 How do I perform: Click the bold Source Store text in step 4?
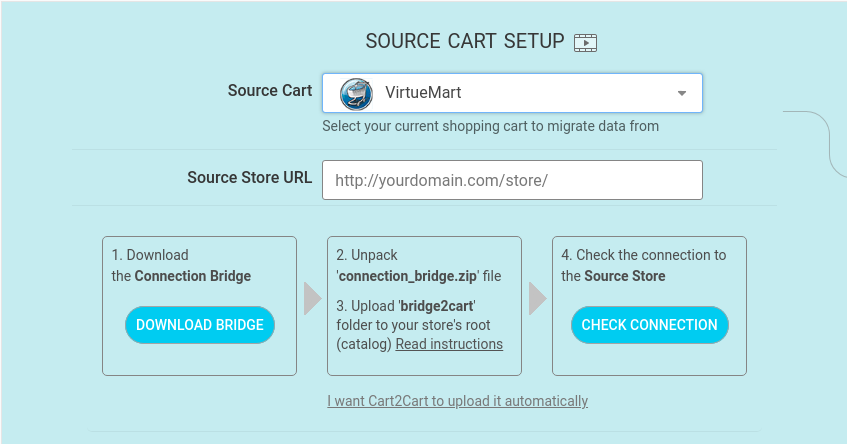(625, 276)
